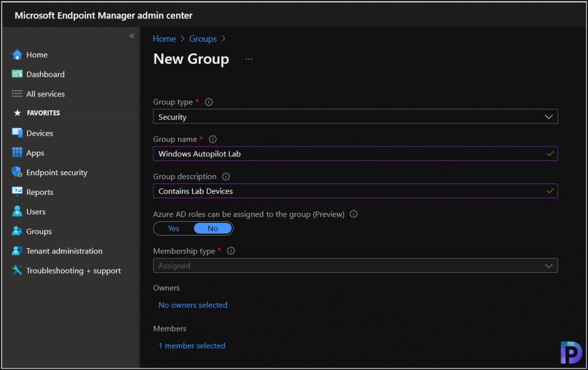Open Home label in the sidebar menu
588x370 pixels.
click(x=37, y=55)
